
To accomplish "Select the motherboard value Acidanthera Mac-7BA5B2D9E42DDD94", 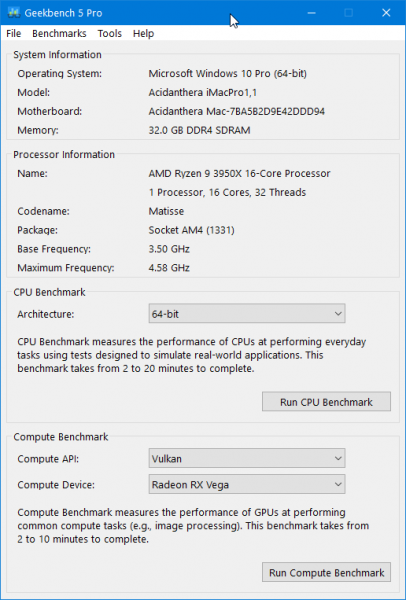I will tap(237, 111).
